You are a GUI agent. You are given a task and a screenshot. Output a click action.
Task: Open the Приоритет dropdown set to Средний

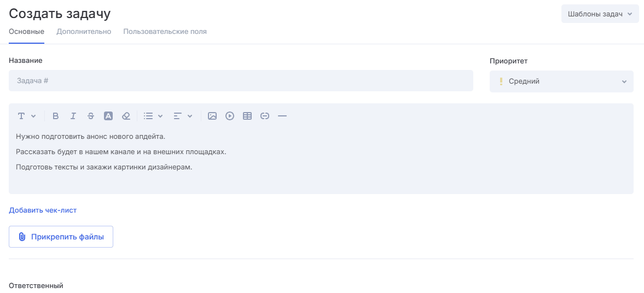point(561,81)
